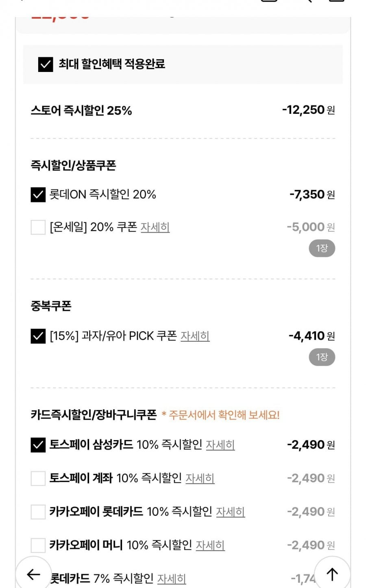Viewport: 366px width, 588px height.
Task: Tap the back arrow button
Action: coord(33,574)
